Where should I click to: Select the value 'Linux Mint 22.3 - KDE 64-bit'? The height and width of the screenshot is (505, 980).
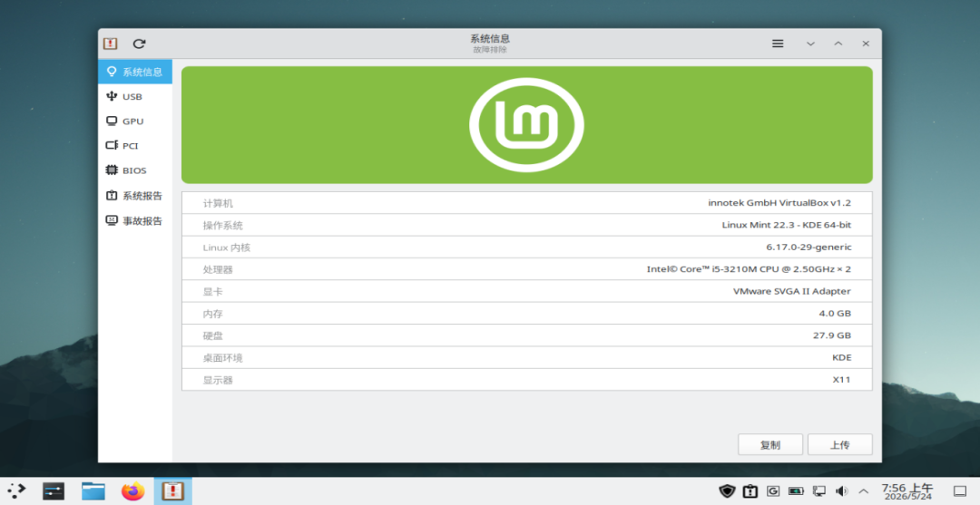[x=786, y=225]
